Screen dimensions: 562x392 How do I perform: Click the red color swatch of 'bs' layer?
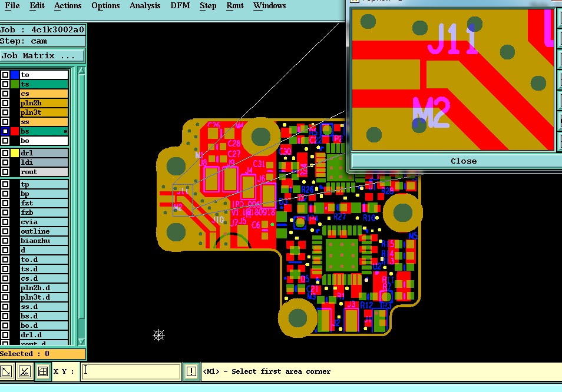(x=15, y=131)
